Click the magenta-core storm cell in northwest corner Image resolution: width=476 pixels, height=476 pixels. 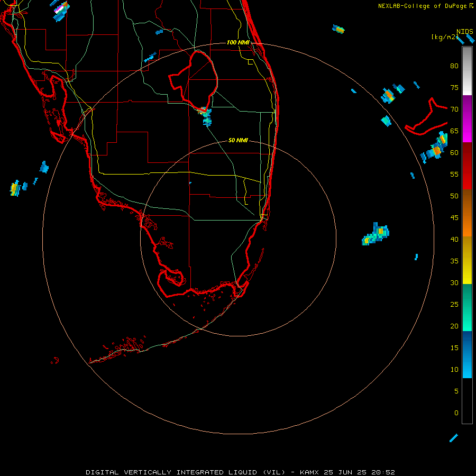(x=61, y=11)
